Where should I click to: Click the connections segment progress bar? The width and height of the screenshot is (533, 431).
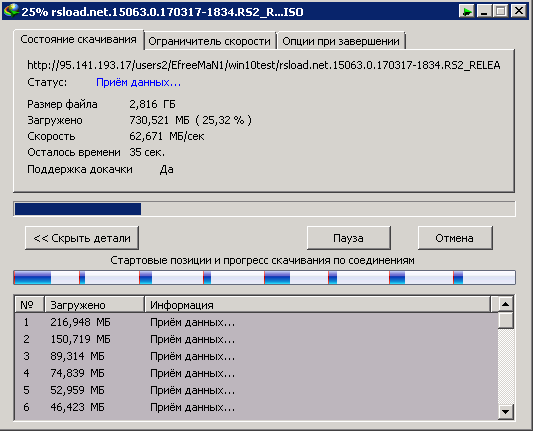[x=264, y=277]
